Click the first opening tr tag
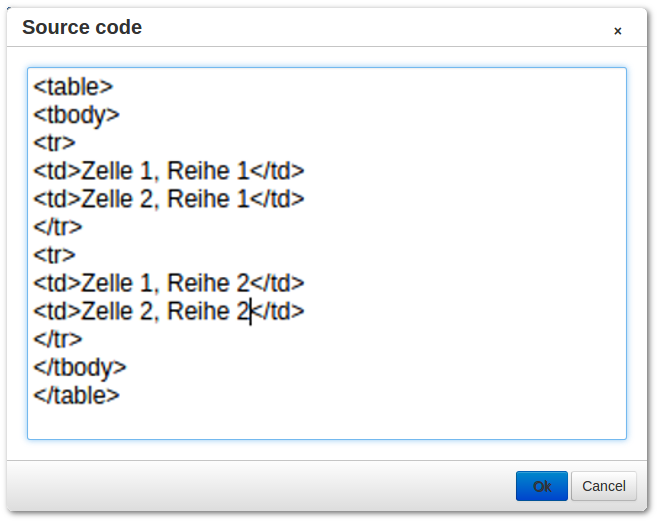Screen dimensions: 658x522 click(54, 143)
